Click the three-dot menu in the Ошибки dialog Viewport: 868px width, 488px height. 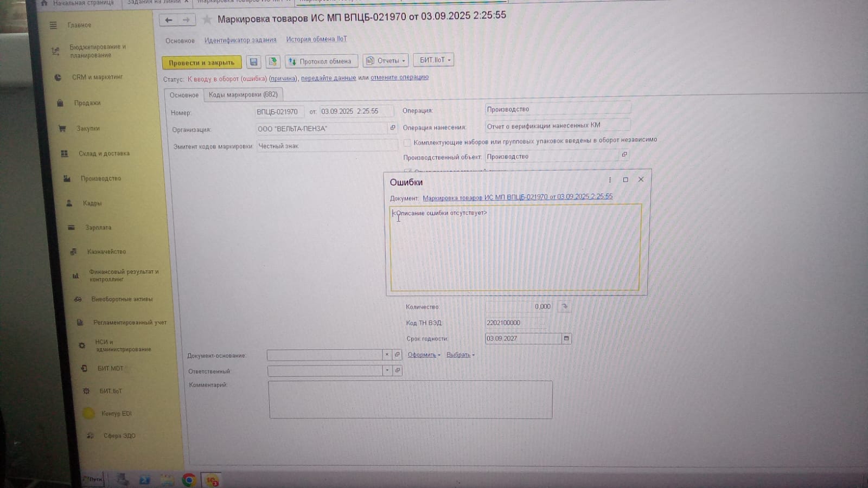[x=610, y=180]
